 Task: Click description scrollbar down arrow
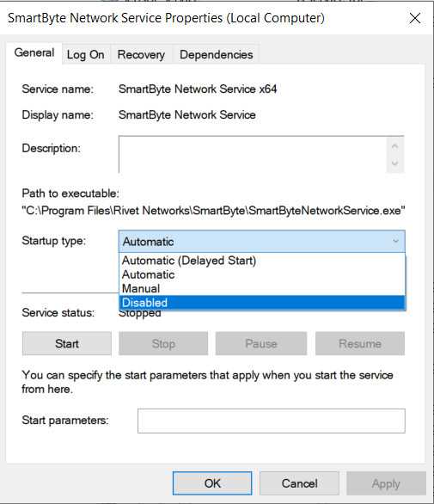[394, 163]
